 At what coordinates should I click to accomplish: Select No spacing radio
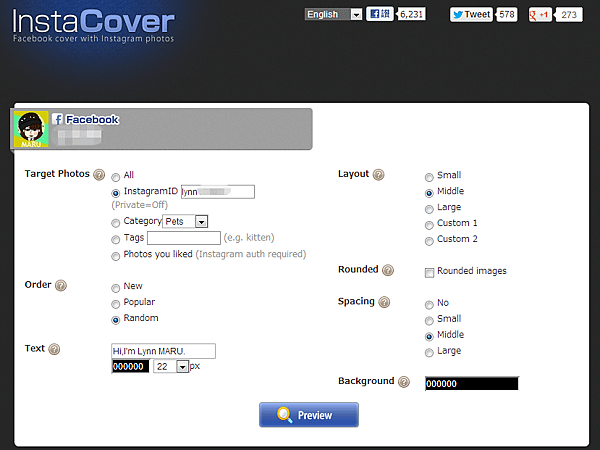pyautogui.click(x=429, y=305)
